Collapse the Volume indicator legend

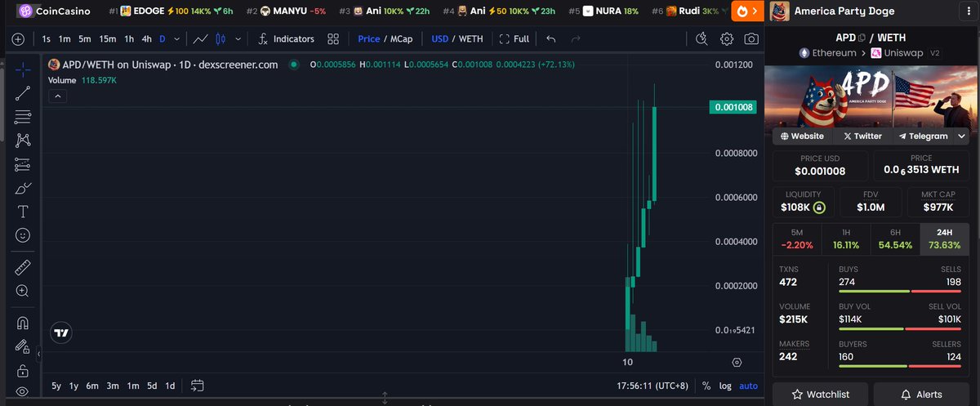point(58,96)
